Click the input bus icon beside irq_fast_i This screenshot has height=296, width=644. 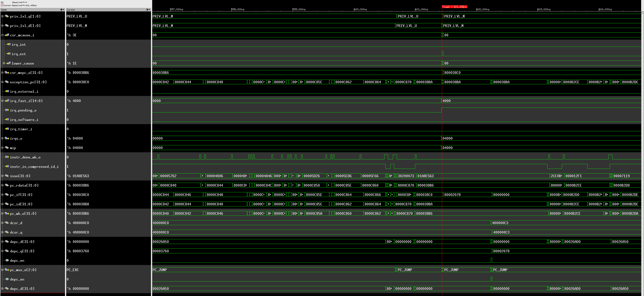[x=8, y=101]
